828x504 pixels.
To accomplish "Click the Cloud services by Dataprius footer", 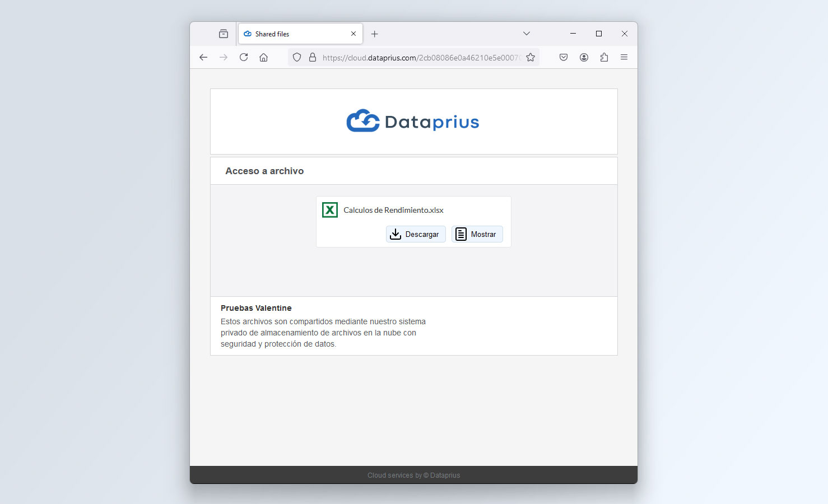I will click(414, 475).
